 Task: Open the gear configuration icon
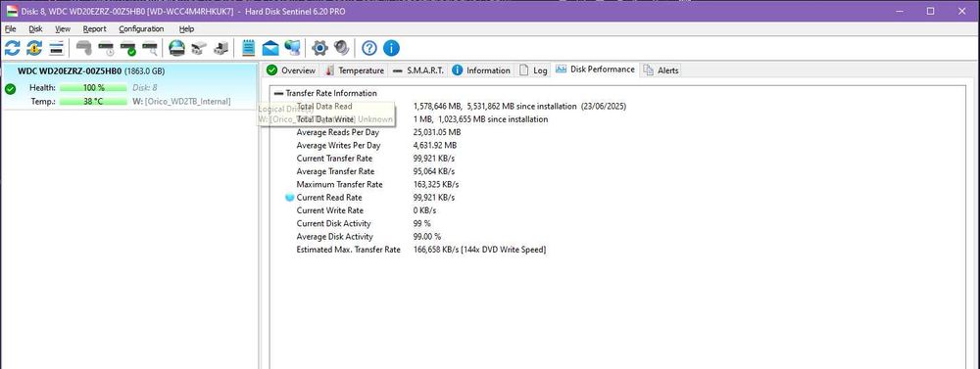coord(320,48)
